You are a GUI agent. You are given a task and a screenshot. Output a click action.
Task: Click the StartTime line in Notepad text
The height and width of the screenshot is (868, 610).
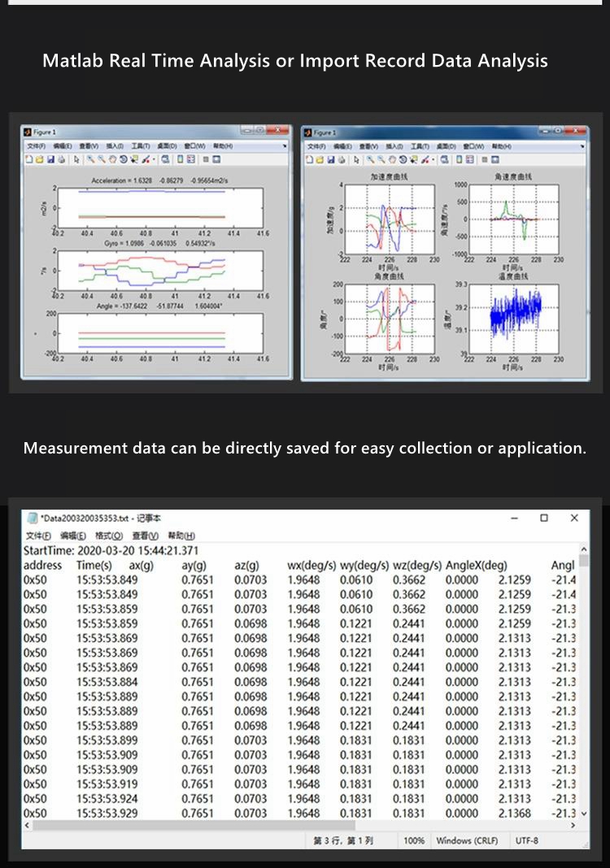(98, 550)
